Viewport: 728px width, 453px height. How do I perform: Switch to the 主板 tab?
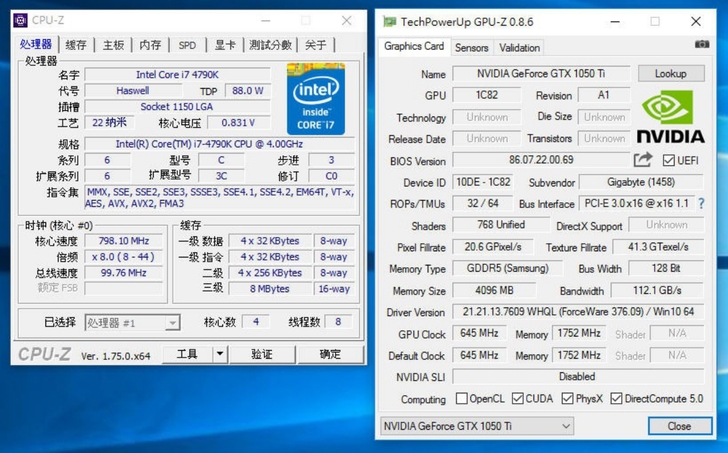point(113,45)
